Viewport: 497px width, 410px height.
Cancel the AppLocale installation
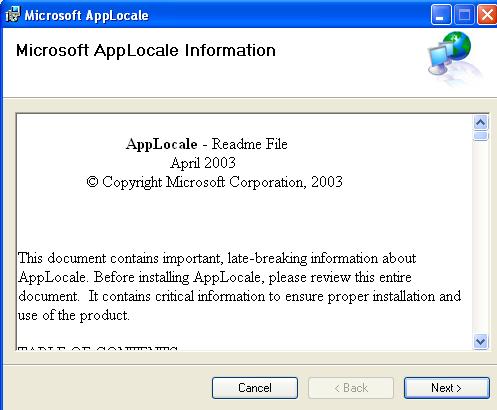tap(255, 388)
